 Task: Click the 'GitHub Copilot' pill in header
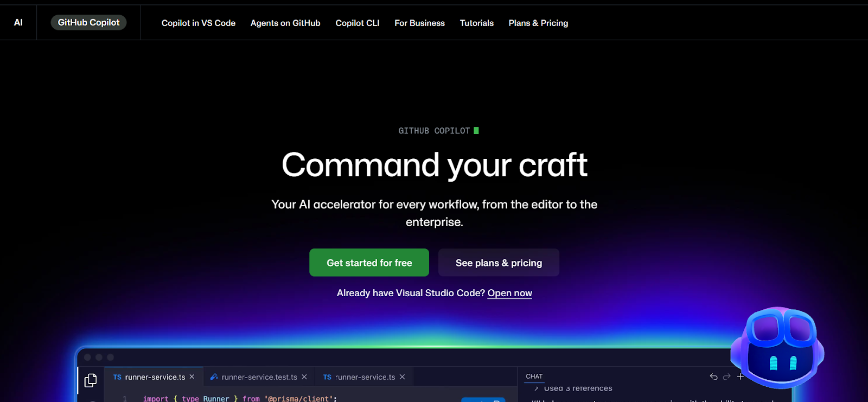click(88, 22)
